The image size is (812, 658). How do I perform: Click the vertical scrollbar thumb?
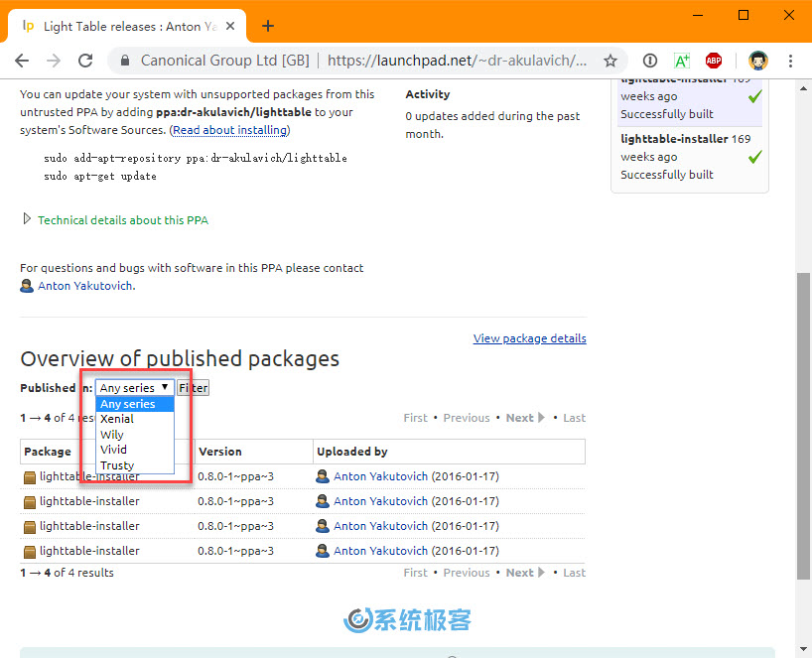point(803,426)
